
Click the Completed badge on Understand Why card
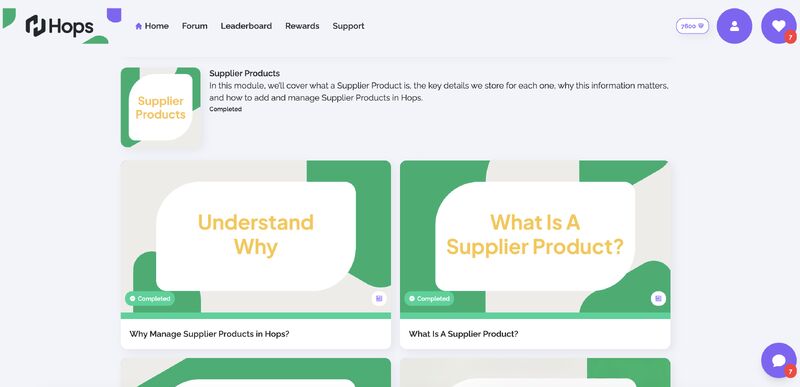click(149, 299)
